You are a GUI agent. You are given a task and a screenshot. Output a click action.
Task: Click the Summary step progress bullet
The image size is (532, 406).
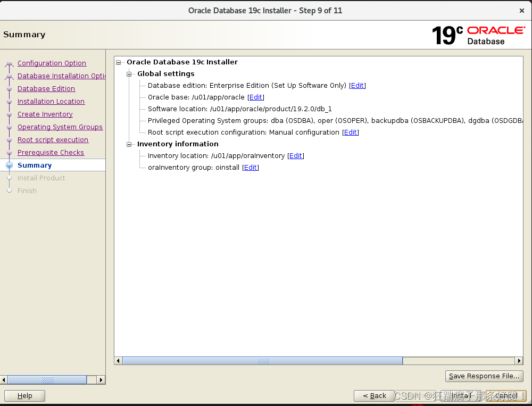(x=9, y=165)
